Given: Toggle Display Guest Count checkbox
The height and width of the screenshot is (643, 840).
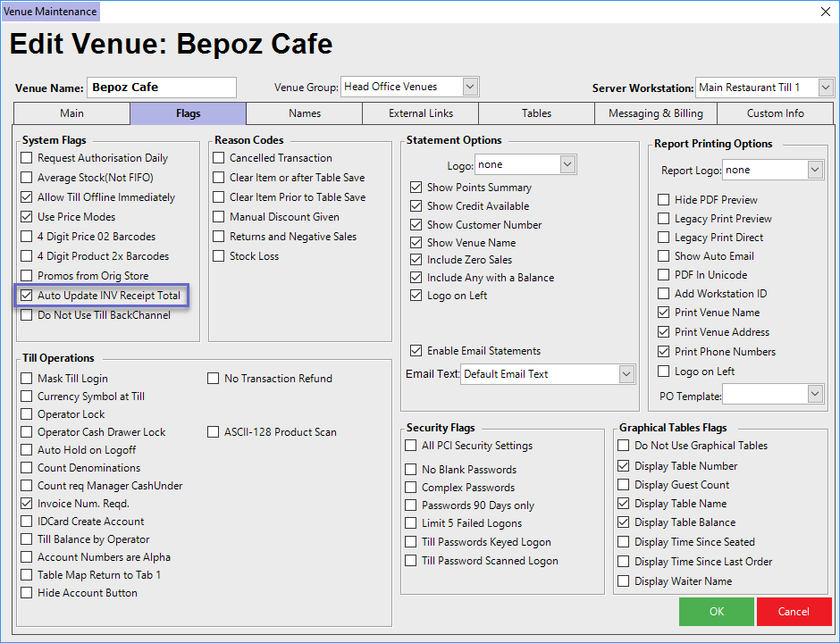Looking at the screenshot, I should [x=624, y=485].
